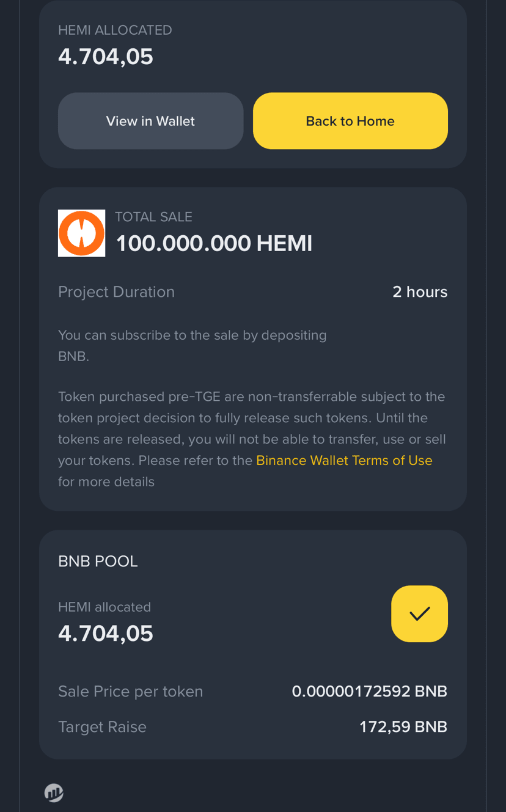
Task: Click the pre-TGE non-transferrable notice paragraph
Action: [x=252, y=439]
